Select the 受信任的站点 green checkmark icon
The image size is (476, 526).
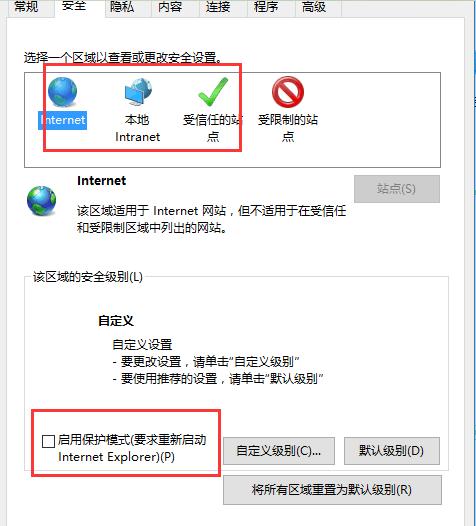213,92
